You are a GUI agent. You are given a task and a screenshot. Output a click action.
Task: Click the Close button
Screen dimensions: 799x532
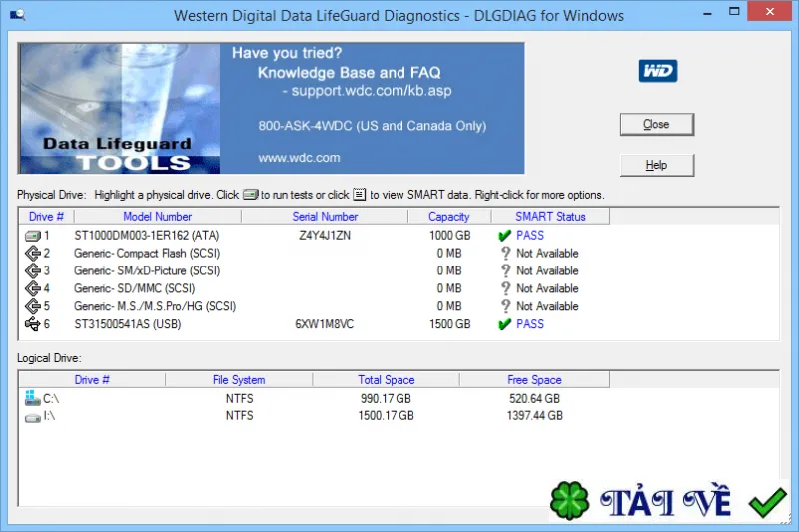click(657, 124)
